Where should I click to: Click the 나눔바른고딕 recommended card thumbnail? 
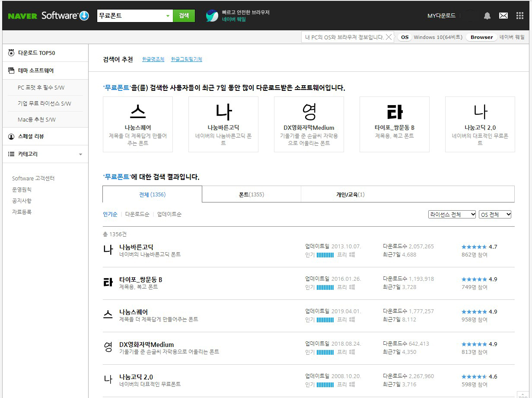click(x=223, y=112)
